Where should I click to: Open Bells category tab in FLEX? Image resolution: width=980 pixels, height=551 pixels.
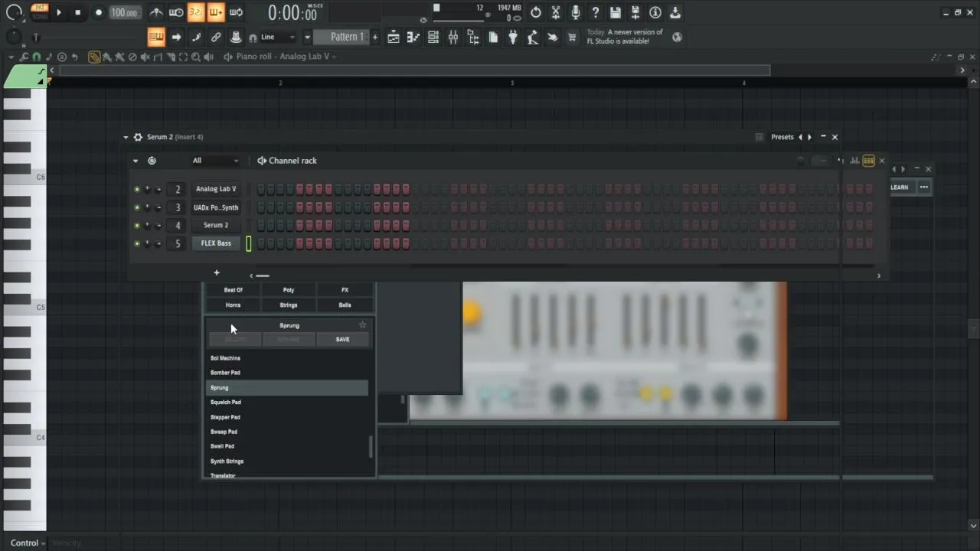coord(345,305)
